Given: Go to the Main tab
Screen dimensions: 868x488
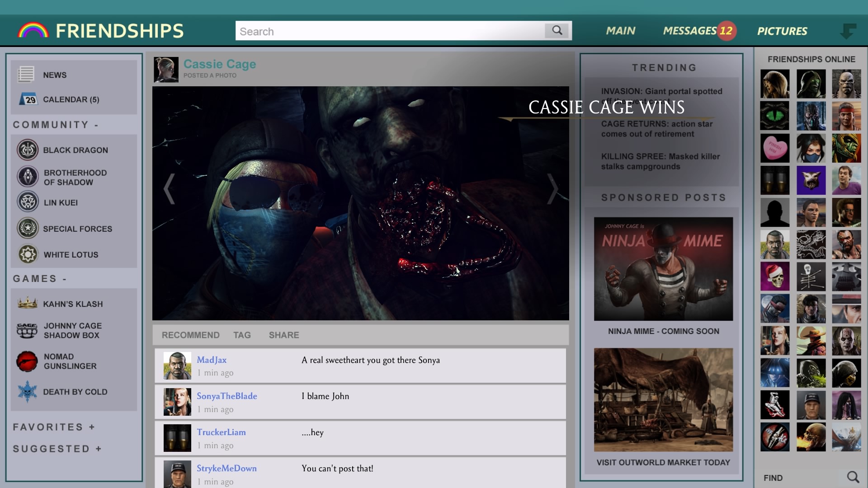Looking at the screenshot, I should (620, 31).
